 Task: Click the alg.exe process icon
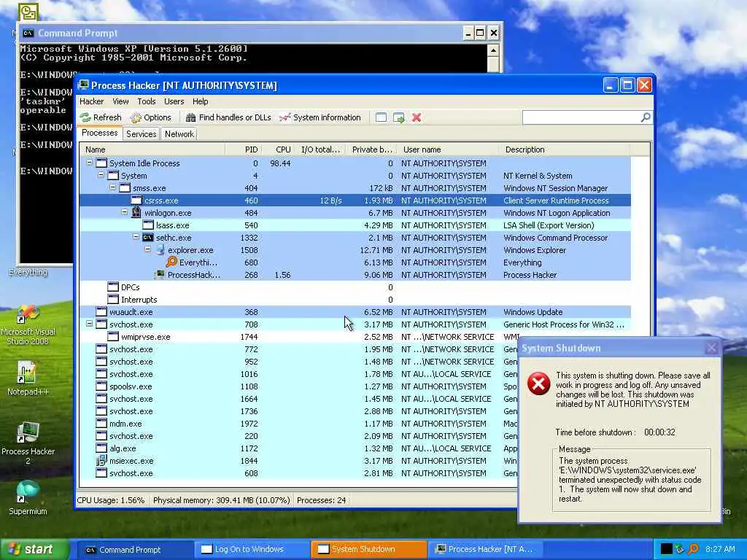101,448
